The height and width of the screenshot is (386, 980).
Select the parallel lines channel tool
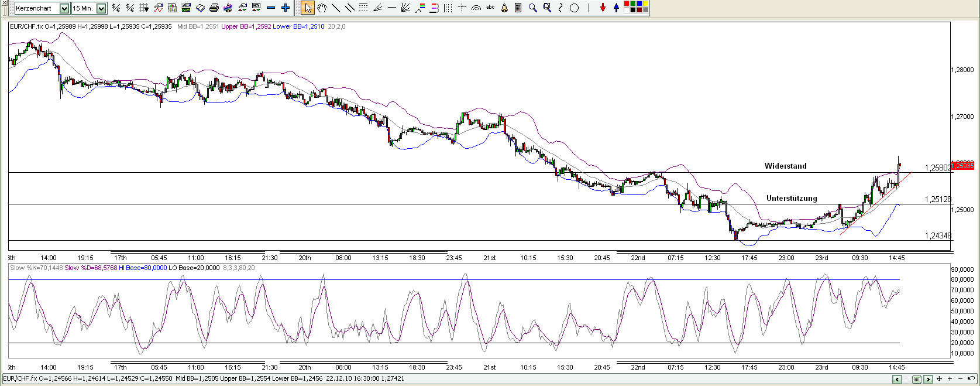coord(349,8)
